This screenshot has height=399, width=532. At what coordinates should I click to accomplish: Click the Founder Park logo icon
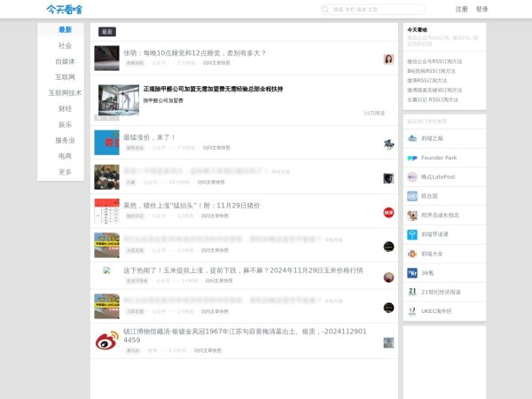pyautogui.click(x=412, y=158)
